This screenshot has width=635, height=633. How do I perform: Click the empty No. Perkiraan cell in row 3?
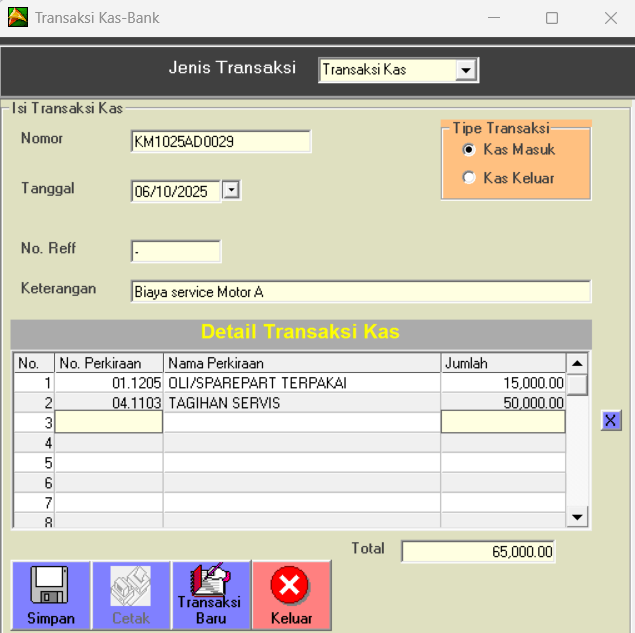point(109,423)
